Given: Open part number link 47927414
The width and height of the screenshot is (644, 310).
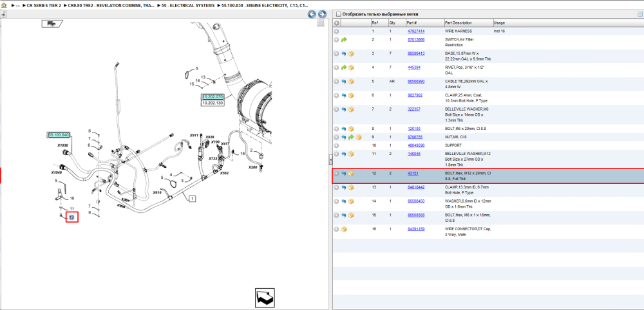Looking at the screenshot, I should [x=416, y=31].
